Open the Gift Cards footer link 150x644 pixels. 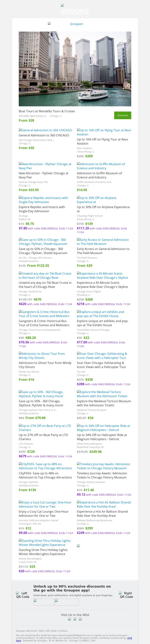[x=51, y=631]
